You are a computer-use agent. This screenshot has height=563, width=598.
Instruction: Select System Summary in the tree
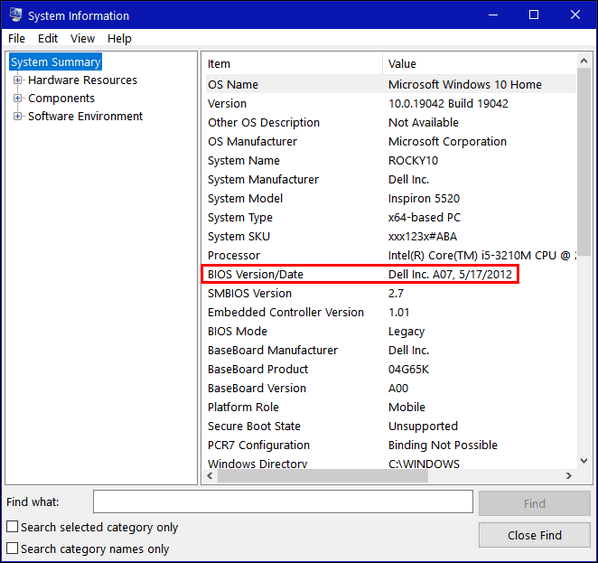pos(56,62)
